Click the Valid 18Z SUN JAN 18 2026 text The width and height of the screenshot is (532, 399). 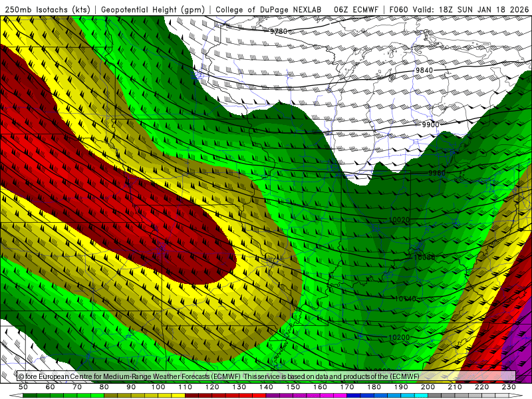[471, 10]
